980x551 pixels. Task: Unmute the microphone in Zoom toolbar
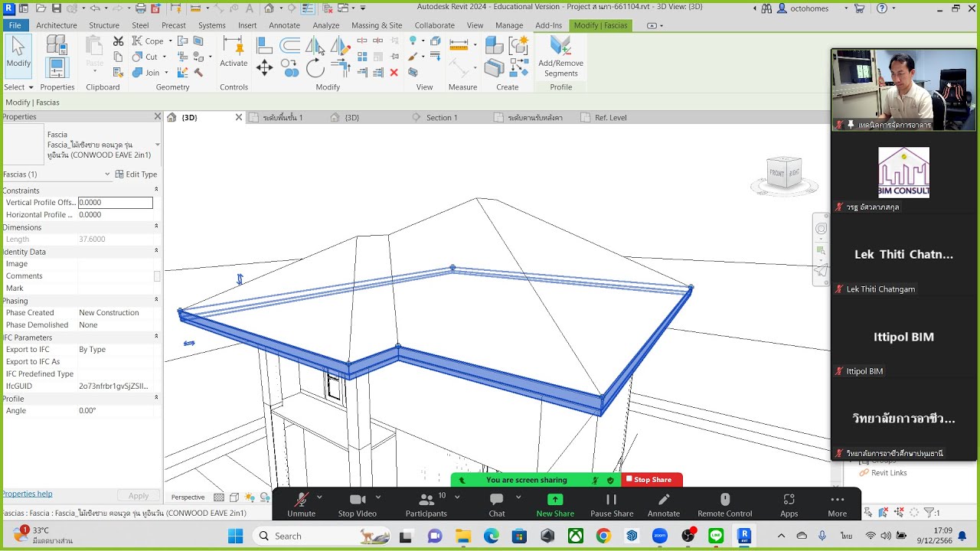tap(301, 504)
